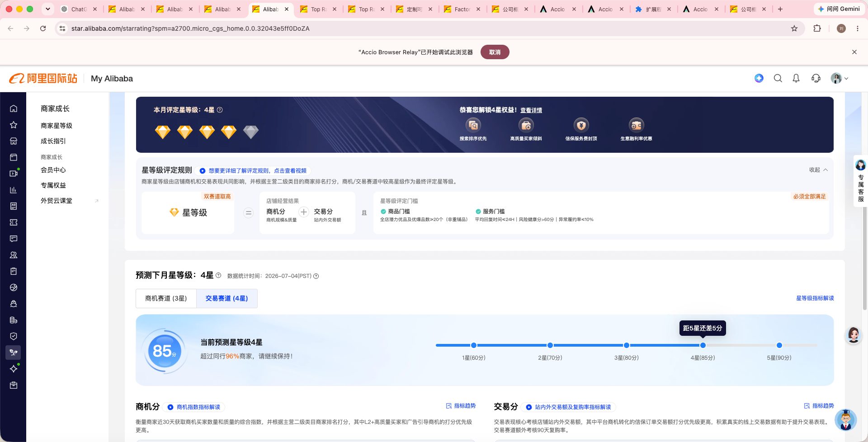
Task: Open a new browser tab with plus
Action: pos(780,9)
